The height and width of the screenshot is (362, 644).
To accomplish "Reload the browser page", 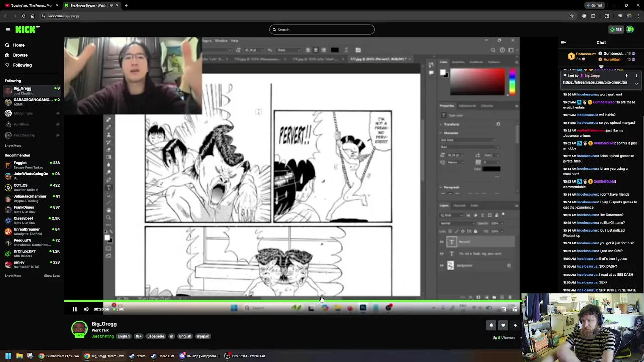I will pos(24,16).
